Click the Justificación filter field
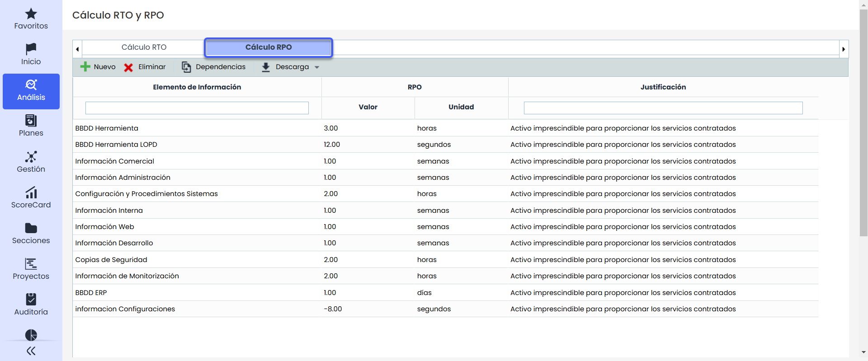Image resolution: width=868 pixels, height=361 pixels. coord(663,108)
